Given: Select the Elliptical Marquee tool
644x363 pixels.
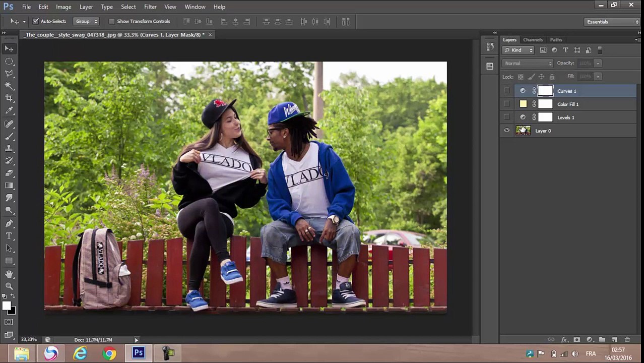Looking at the screenshot, I should [x=9, y=62].
